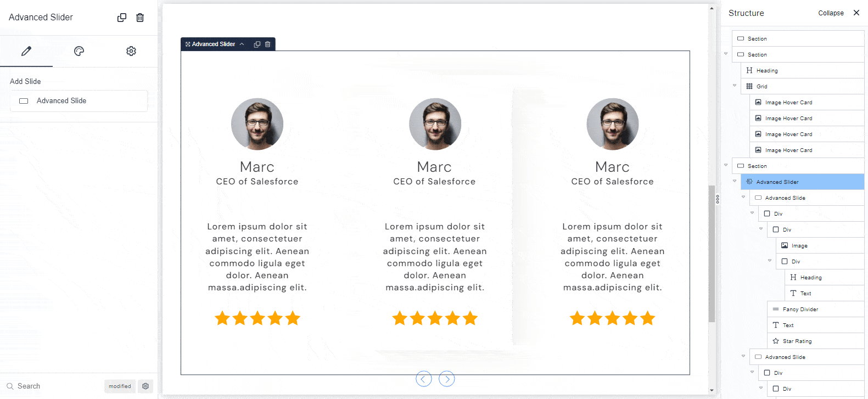
Task: Close the Structure panel
Action: coord(856,13)
